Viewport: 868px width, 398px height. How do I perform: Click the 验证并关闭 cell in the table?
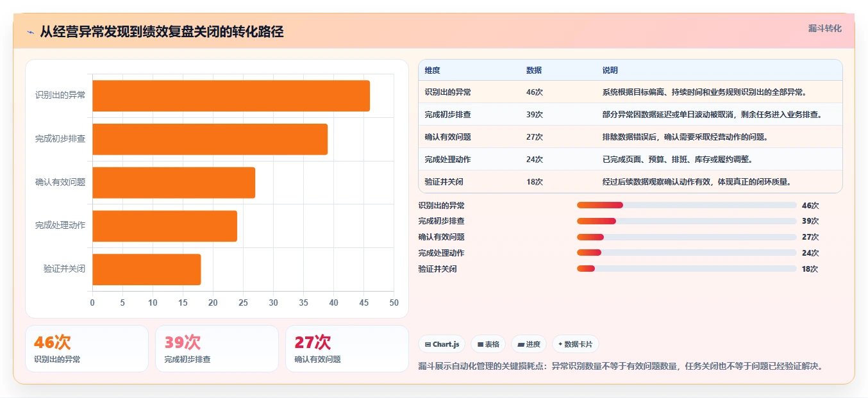(444, 182)
